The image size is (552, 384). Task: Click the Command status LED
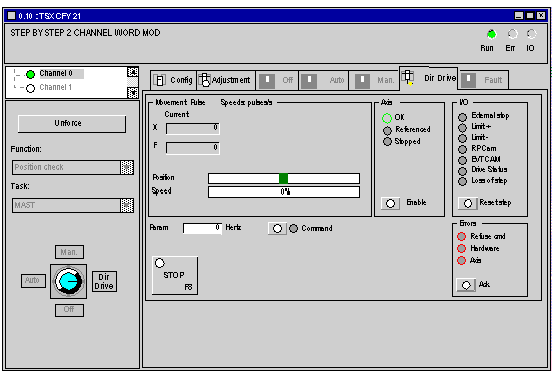293,229
